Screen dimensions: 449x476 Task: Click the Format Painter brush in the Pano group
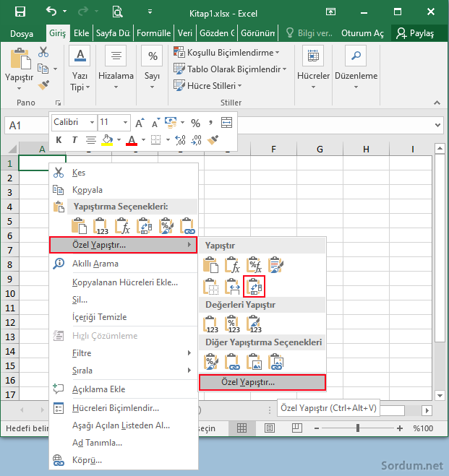tap(43, 85)
